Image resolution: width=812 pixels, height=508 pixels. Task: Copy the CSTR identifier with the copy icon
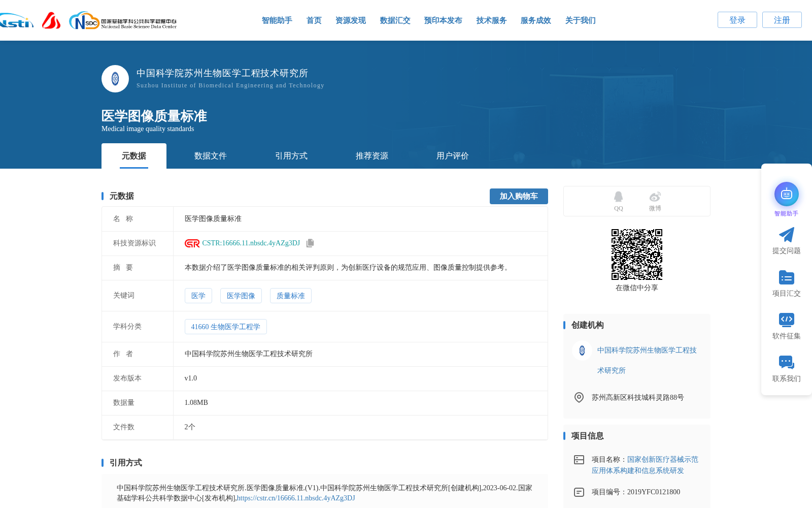click(x=310, y=243)
